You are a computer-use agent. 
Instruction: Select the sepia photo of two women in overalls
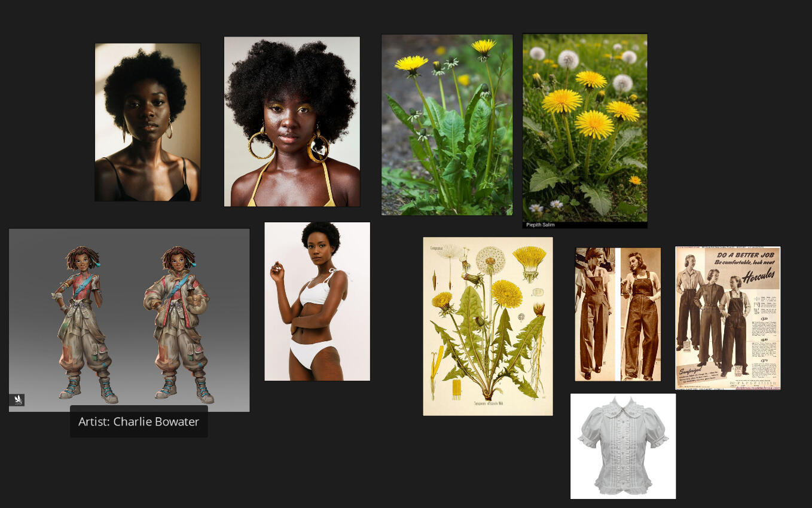point(618,314)
